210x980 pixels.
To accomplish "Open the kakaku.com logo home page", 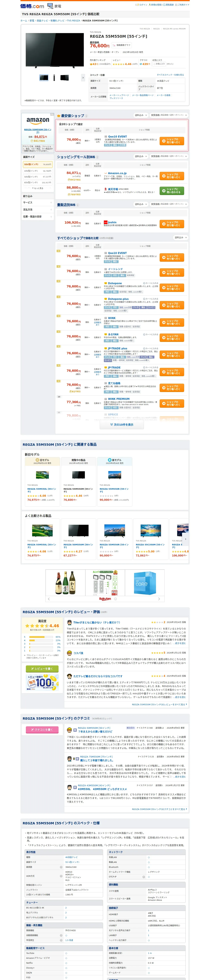I will [x=32, y=6].
